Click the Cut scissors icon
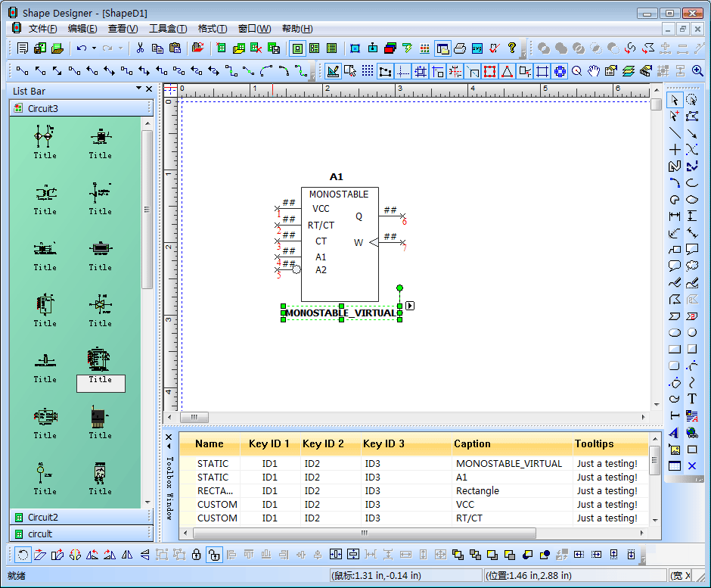Image resolution: width=711 pixels, height=588 pixels. point(140,48)
